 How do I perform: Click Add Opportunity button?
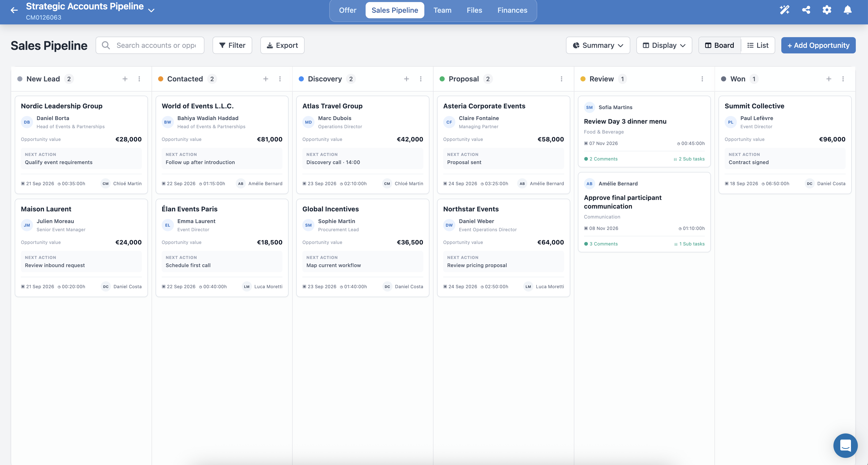[818, 45]
